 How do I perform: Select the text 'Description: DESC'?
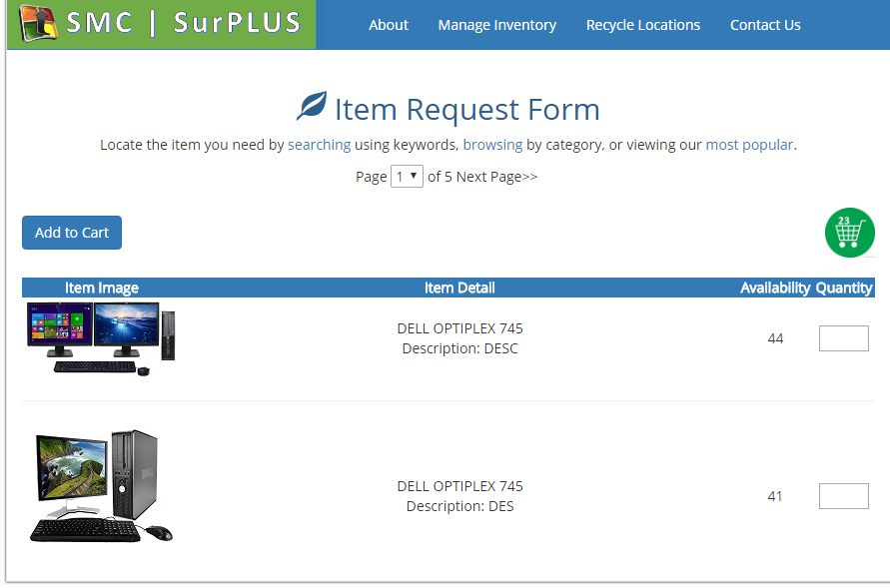[x=459, y=348]
